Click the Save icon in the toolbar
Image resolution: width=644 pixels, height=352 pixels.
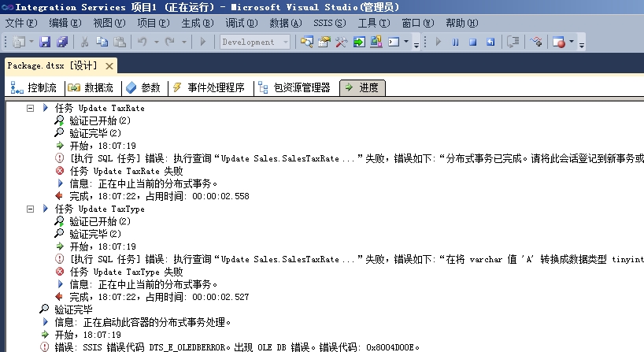point(45,42)
